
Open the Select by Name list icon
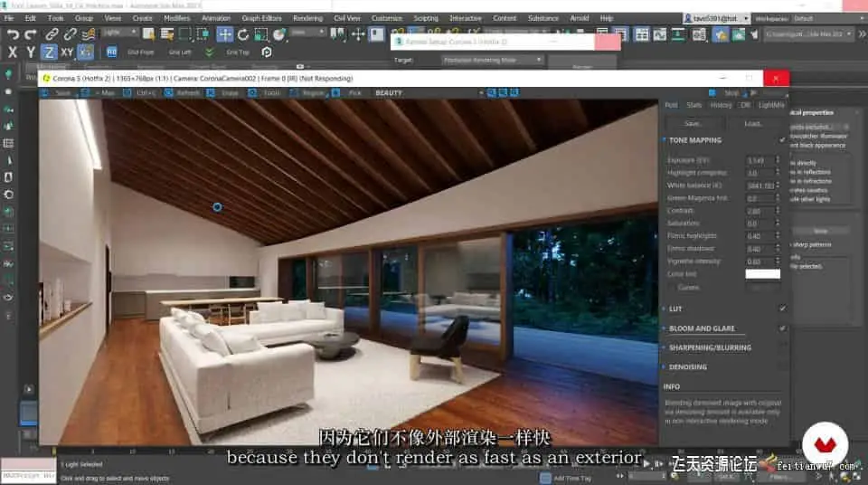click(166, 34)
